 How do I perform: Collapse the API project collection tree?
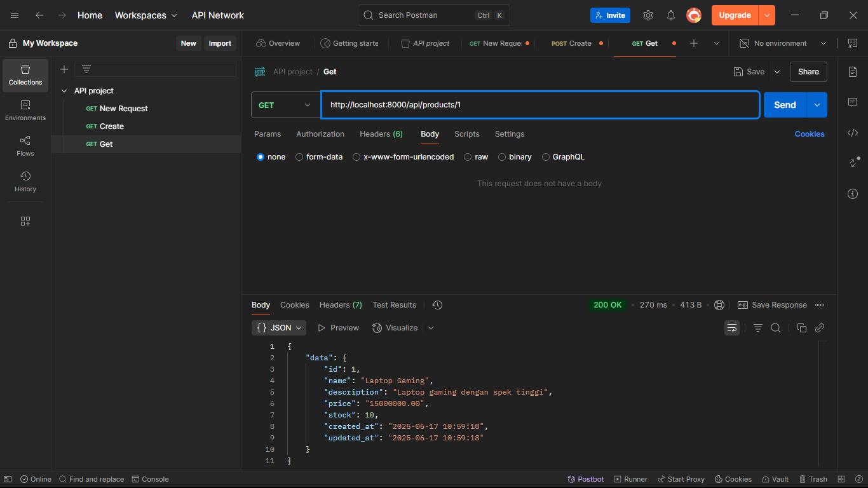pyautogui.click(x=64, y=91)
